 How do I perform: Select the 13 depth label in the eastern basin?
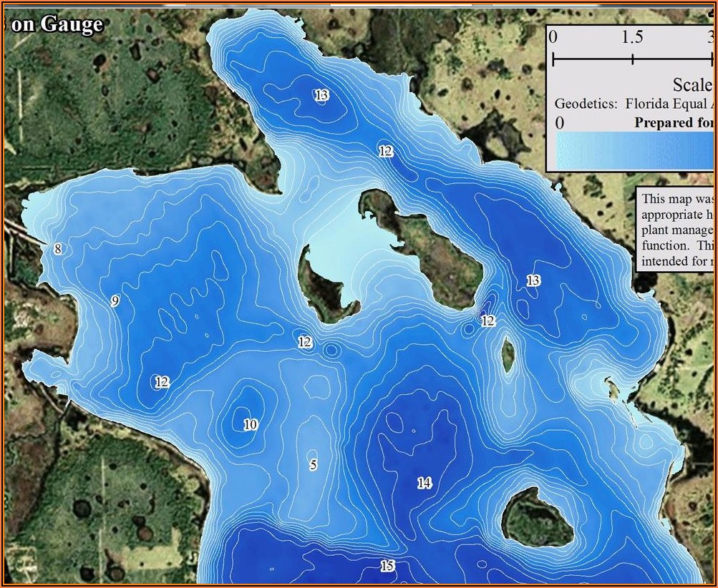coord(533,280)
